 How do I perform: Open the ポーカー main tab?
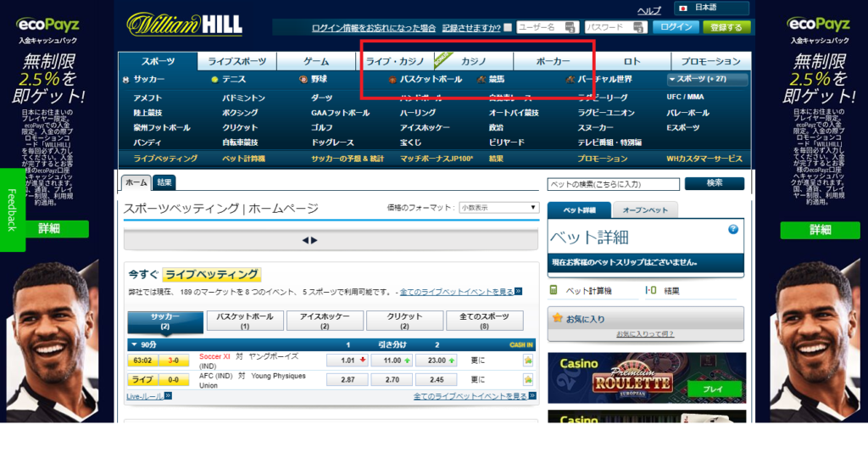553,61
